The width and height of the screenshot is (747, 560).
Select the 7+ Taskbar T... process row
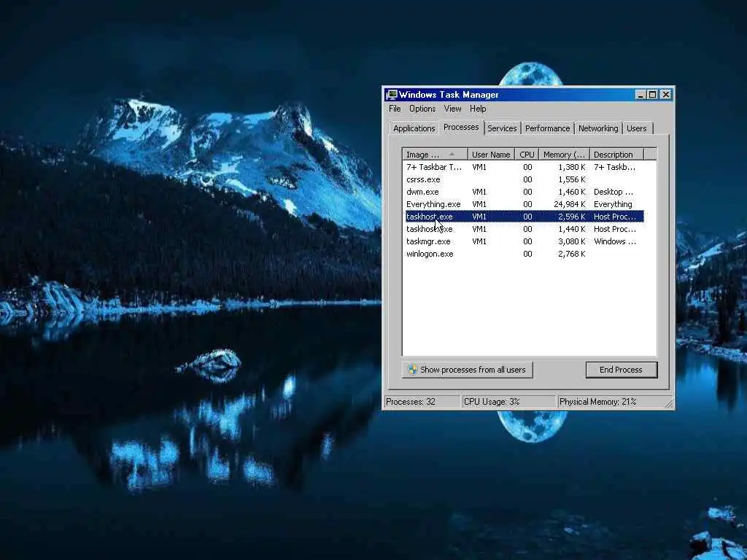[525, 167]
